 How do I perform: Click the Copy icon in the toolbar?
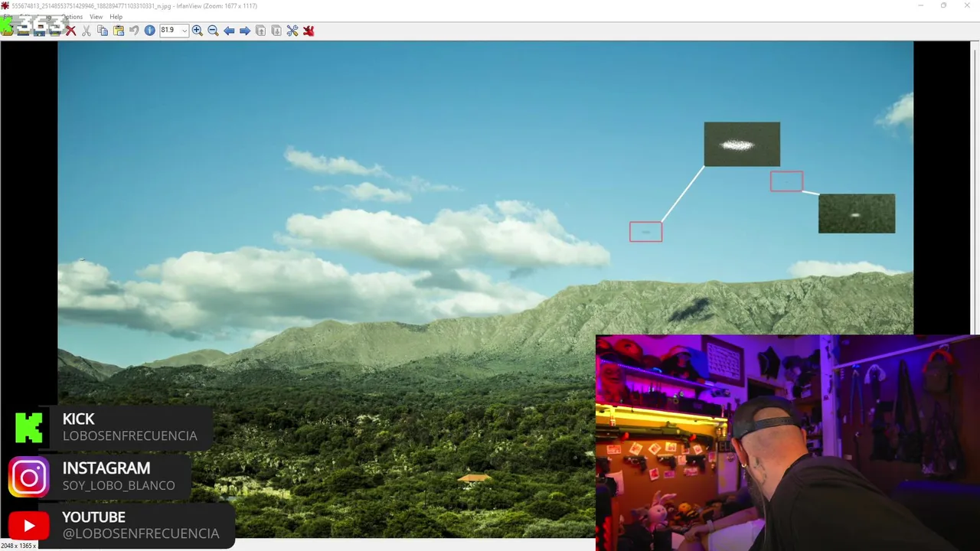pyautogui.click(x=103, y=31)
